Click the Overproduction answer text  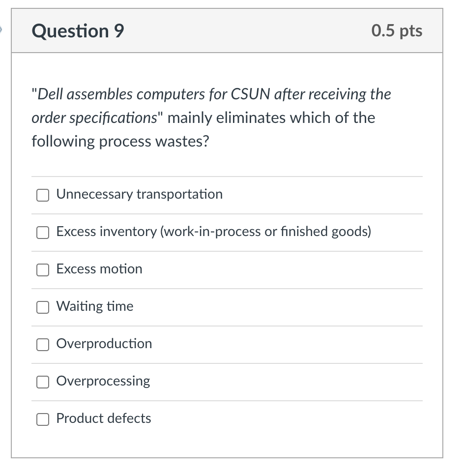coord(104,344)
